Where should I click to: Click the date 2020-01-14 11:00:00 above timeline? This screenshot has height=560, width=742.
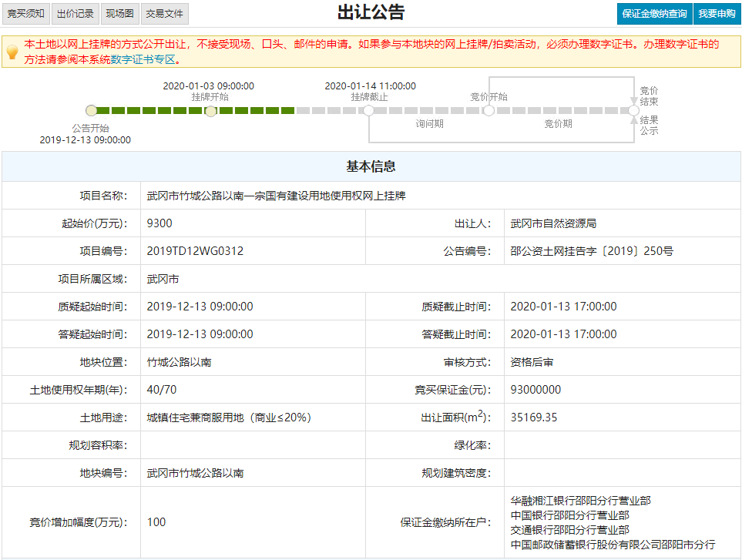tap(370, 86)
